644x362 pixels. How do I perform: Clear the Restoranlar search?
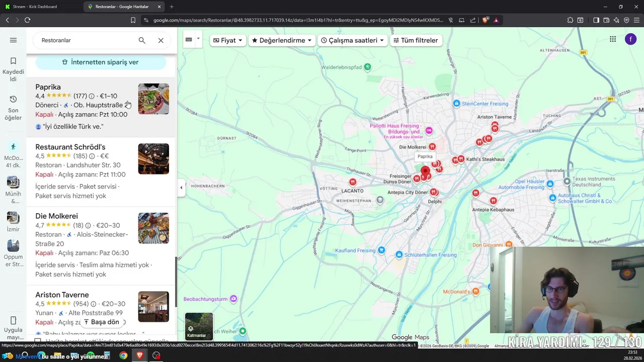pos(161,40)
